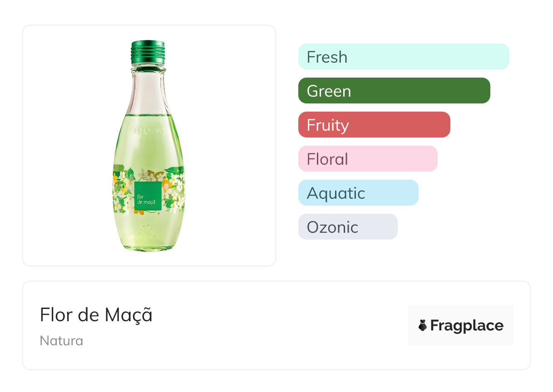Open the Natura brand name link
This screenshot has width=553, height=392.
61,341
